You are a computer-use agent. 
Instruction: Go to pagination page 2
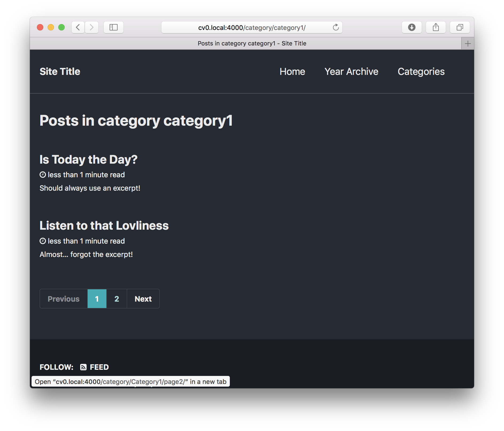(x=117, y=299)
